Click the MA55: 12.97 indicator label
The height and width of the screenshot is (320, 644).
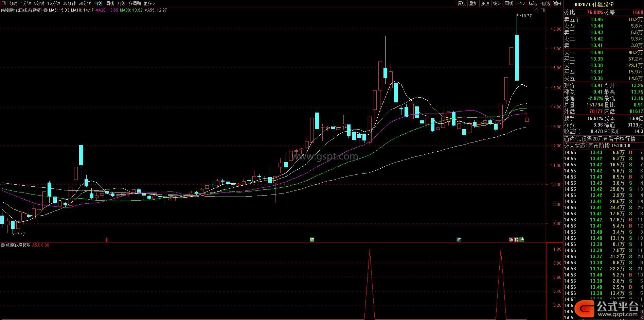[x=156, y=10]
